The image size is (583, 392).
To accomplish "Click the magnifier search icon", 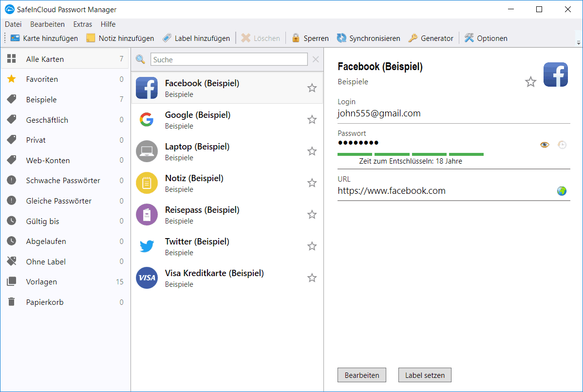I will (141, 59).
